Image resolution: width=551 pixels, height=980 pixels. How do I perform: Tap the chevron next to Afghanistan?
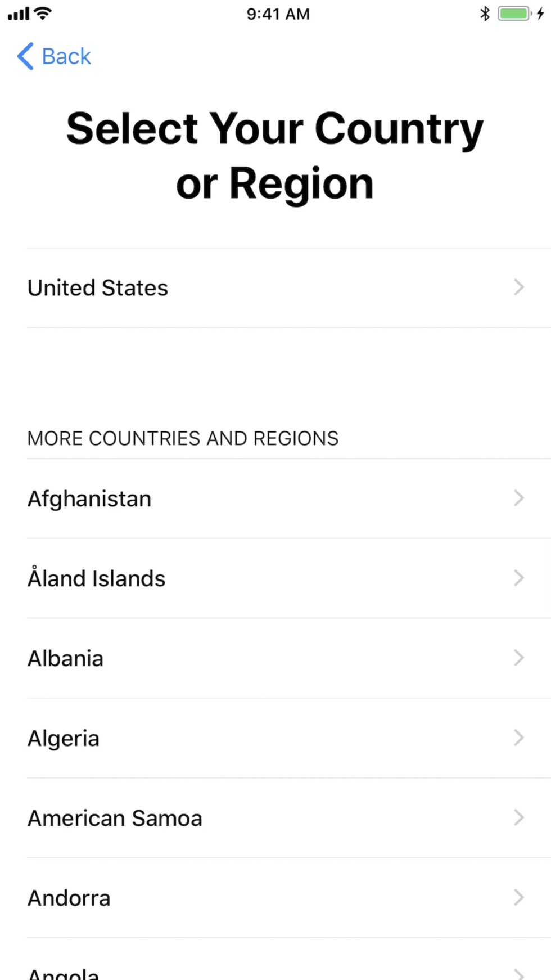(x=519, y=498)
